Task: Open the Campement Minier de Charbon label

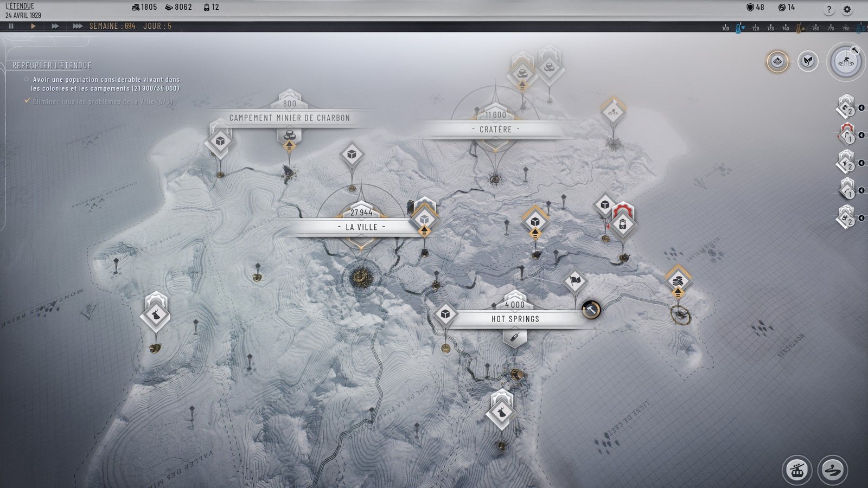Action: (x=289, y=118)
